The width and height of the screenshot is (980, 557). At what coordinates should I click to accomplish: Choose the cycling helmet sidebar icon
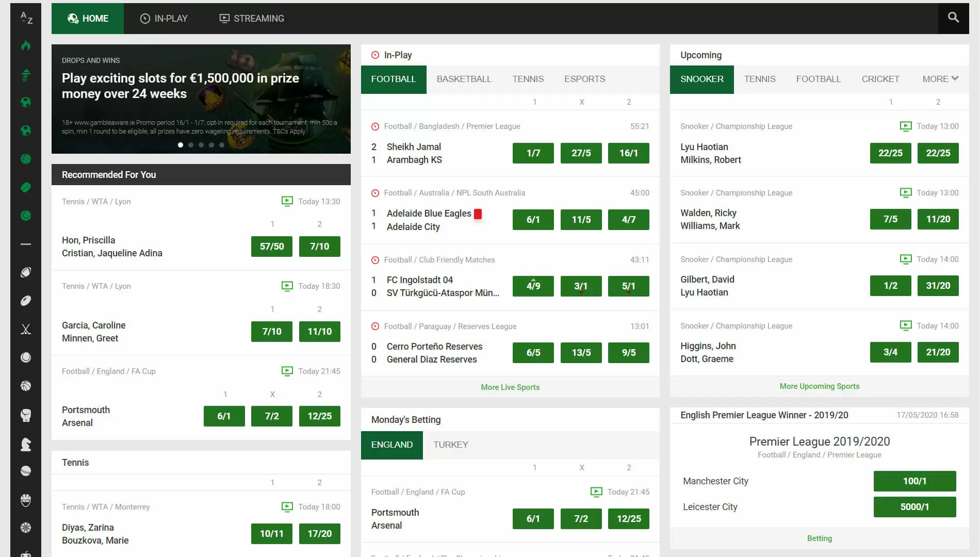(x=26, y=499)
